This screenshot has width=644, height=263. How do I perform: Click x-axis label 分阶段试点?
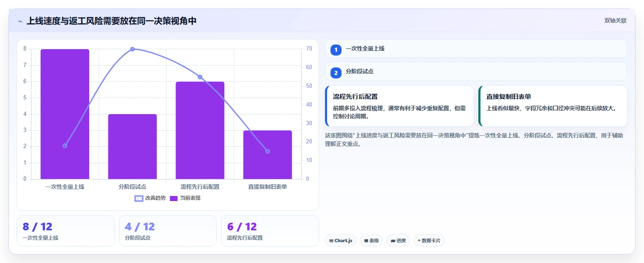(133, 187)
